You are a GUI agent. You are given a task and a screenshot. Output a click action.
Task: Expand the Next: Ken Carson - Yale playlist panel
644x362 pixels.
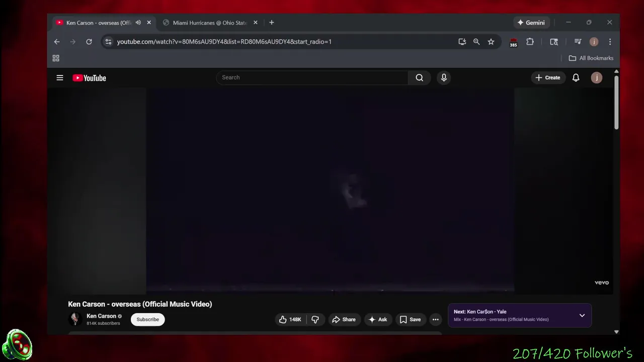(582, 316)
